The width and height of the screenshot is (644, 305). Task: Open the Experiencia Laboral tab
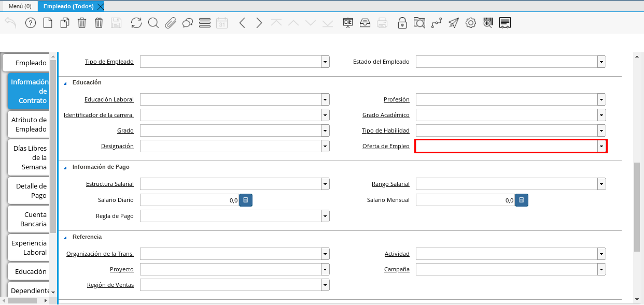point(29,248)
